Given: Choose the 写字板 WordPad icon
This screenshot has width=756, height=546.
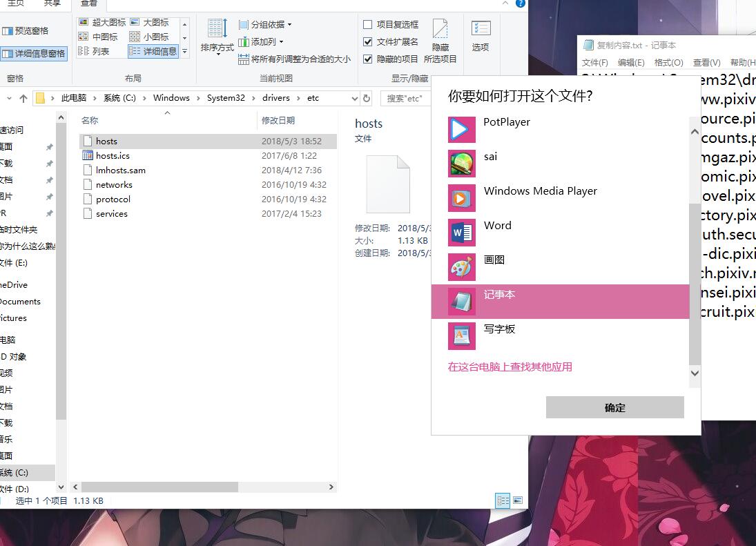Looking at the screenshot, I should tap(461, 336).
